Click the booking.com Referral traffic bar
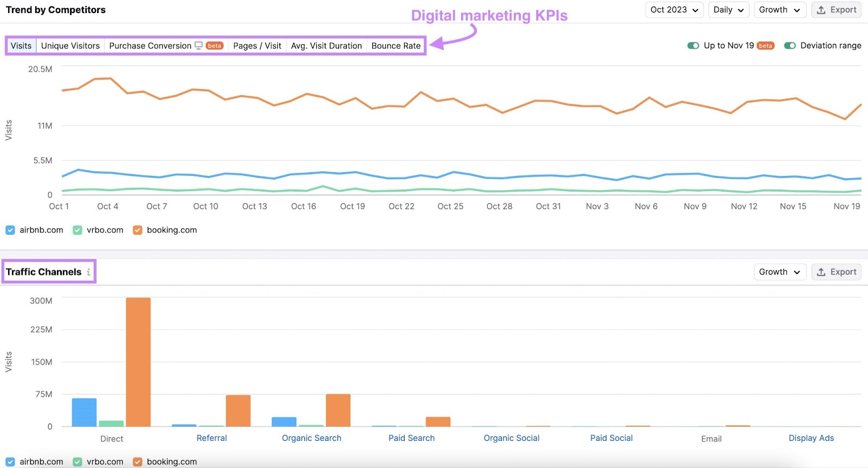 click(x=238, y=410)
